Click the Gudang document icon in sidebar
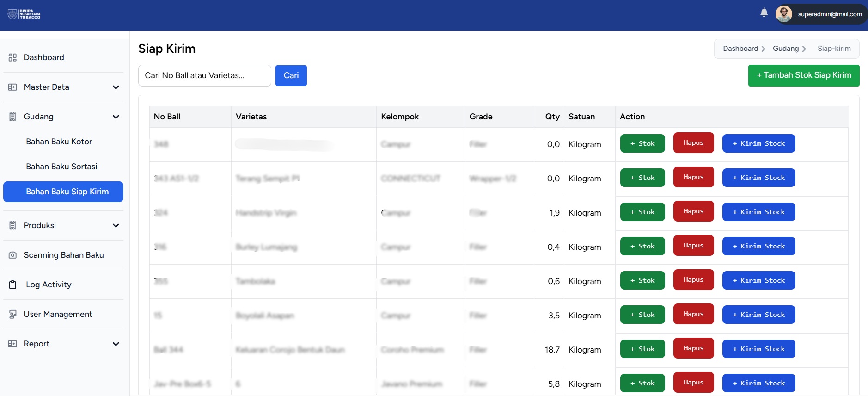Screen dimensions: 868x396 (12, 117)
